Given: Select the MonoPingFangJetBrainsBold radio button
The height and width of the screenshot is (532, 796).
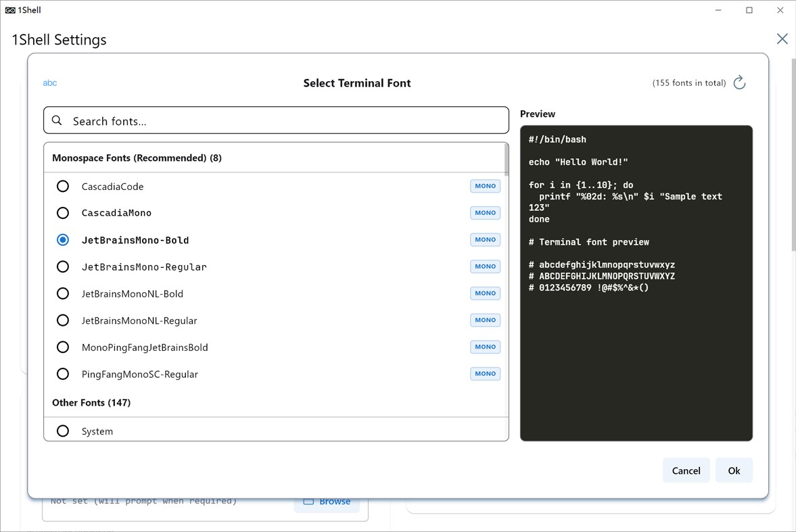Looking at the screenshot, I should pyautogui.click(x=63, y=347).
